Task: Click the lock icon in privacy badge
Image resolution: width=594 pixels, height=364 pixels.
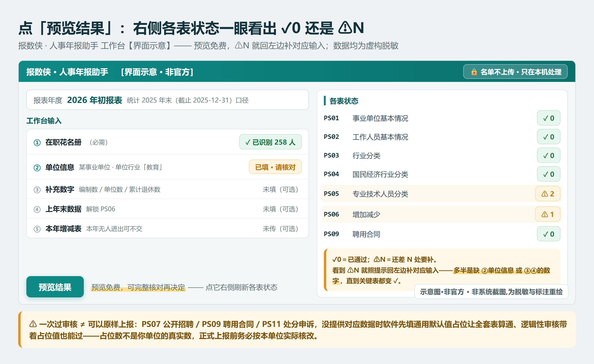Action: [x=474, y=72]
